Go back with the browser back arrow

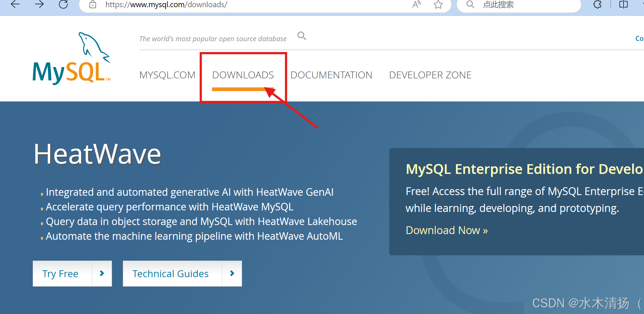(x=15, y=4)
